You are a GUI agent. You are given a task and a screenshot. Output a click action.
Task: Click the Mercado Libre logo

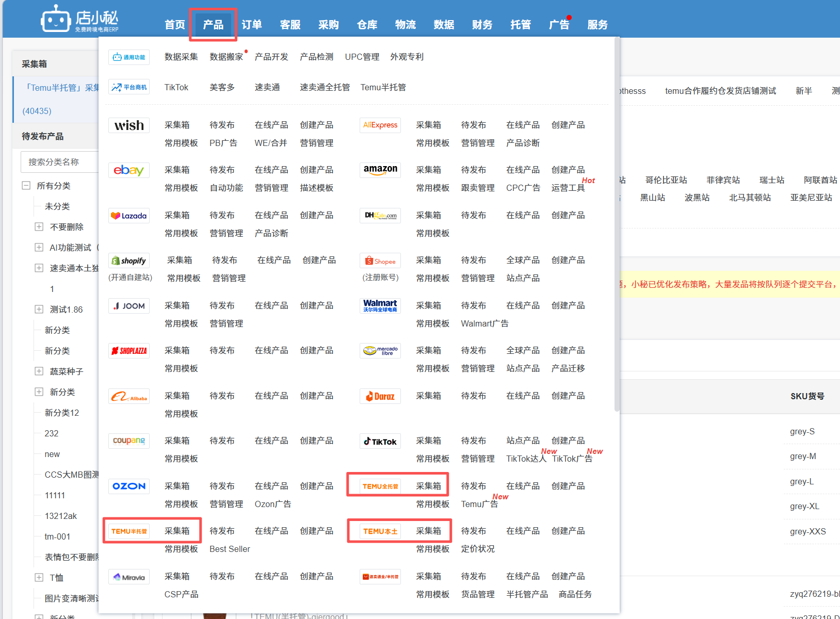coord(380,351)
